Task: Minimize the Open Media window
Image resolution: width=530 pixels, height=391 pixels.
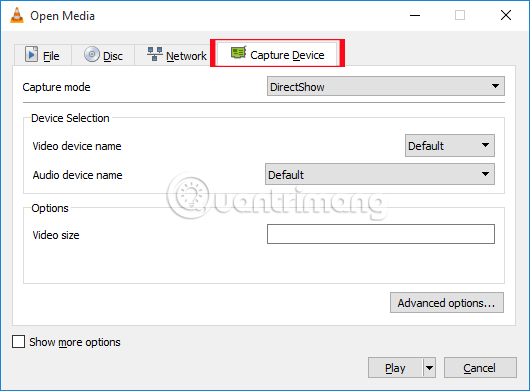Action: pos(415,15)
